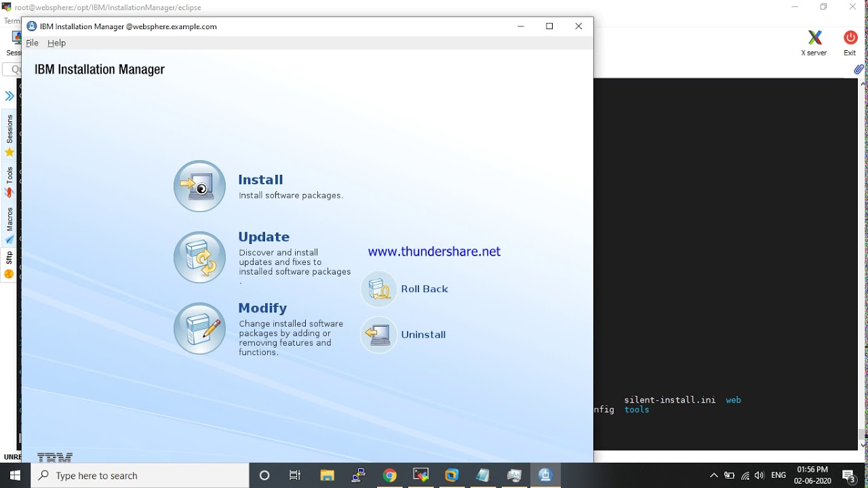
Task: Click the ENG language indicator
Action: tap(778, 475)
